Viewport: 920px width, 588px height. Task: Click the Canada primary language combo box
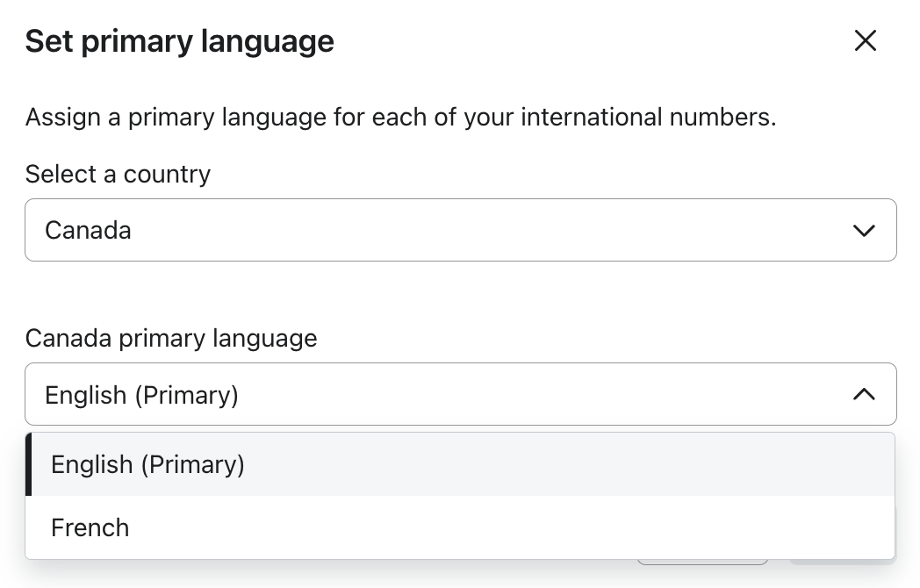coord(460,394)
